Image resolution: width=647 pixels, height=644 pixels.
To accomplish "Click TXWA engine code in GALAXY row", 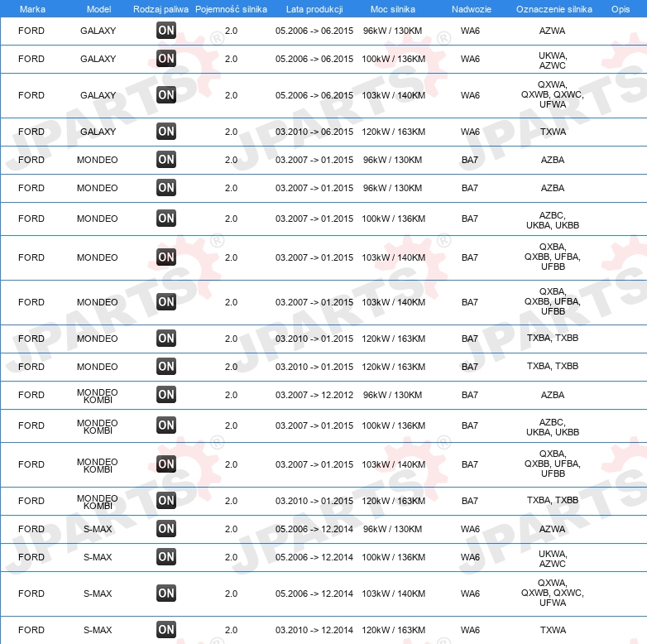I will click(553, 132).
